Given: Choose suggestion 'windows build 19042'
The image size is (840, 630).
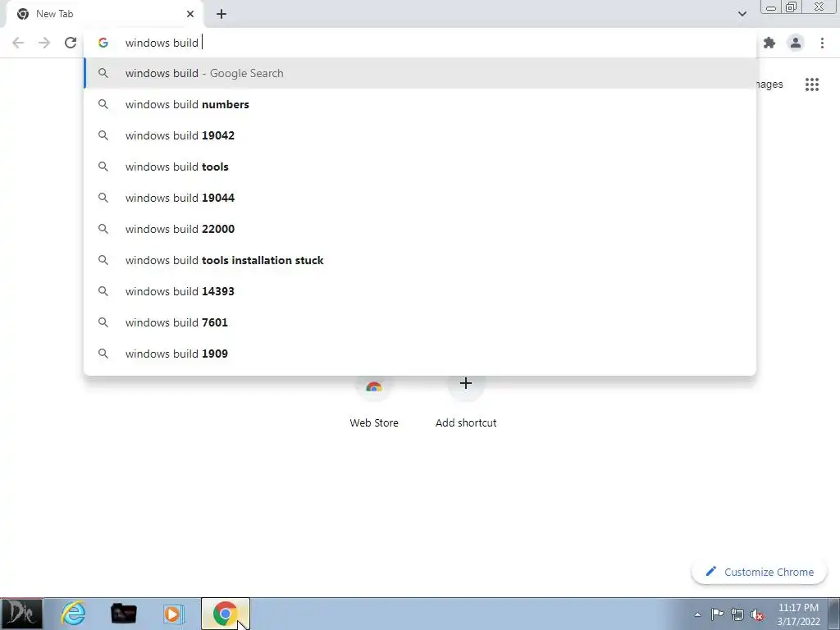Looking at the screenshot, I should 420,135.
